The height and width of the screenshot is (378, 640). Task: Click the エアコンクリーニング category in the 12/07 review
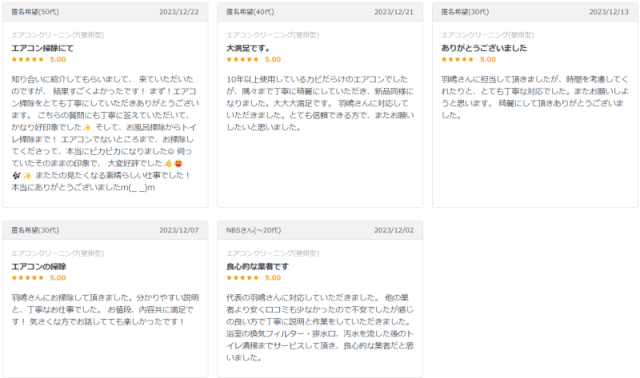[x=58, y=253]
